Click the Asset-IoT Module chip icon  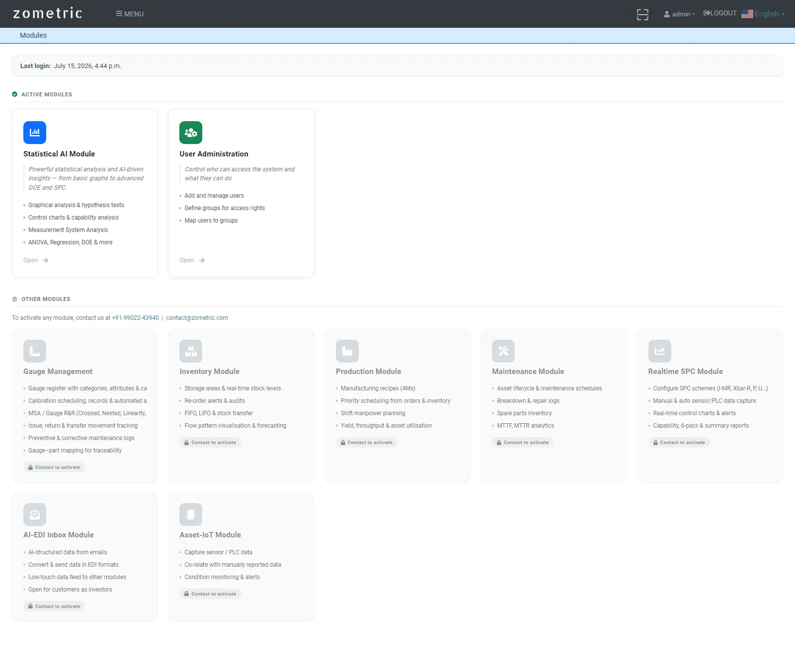click(191, 515)
